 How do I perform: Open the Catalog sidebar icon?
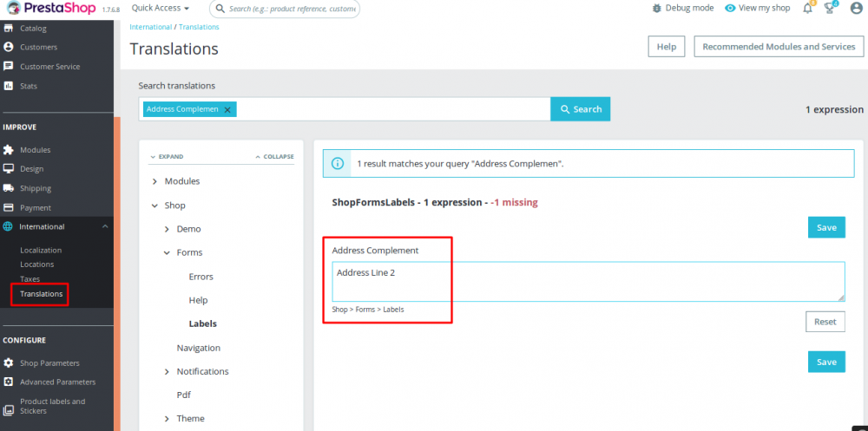[x=9, y=29]
